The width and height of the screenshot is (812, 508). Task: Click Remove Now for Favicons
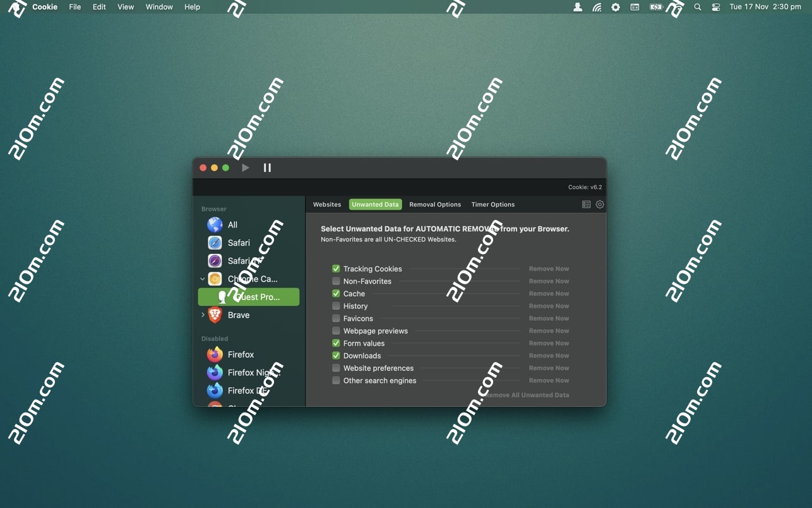549,318
